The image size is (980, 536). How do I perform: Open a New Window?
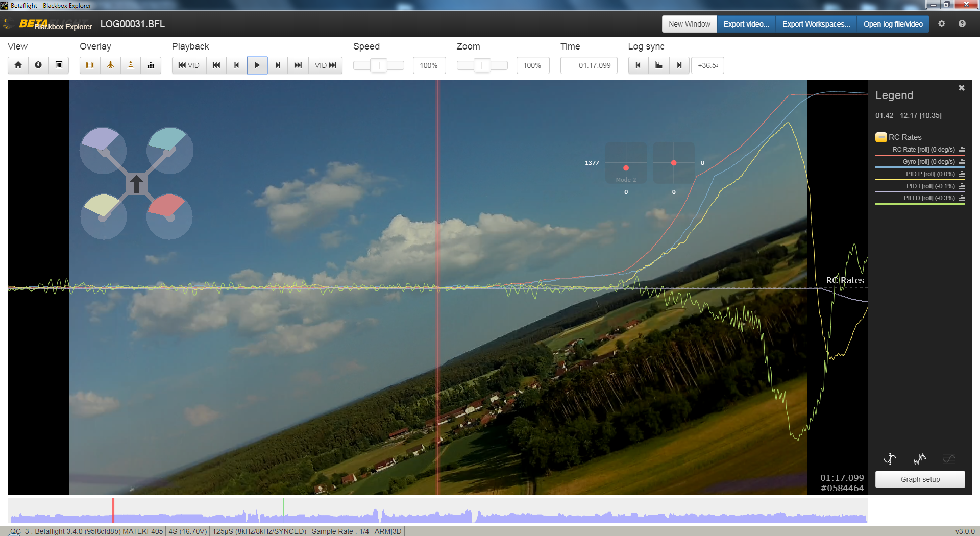click(x=689, y=23)
